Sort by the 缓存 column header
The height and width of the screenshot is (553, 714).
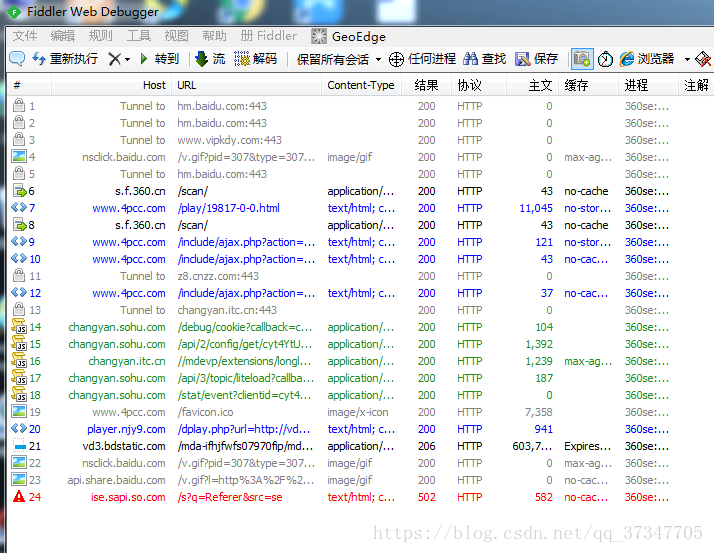click(x=588, y=85)
